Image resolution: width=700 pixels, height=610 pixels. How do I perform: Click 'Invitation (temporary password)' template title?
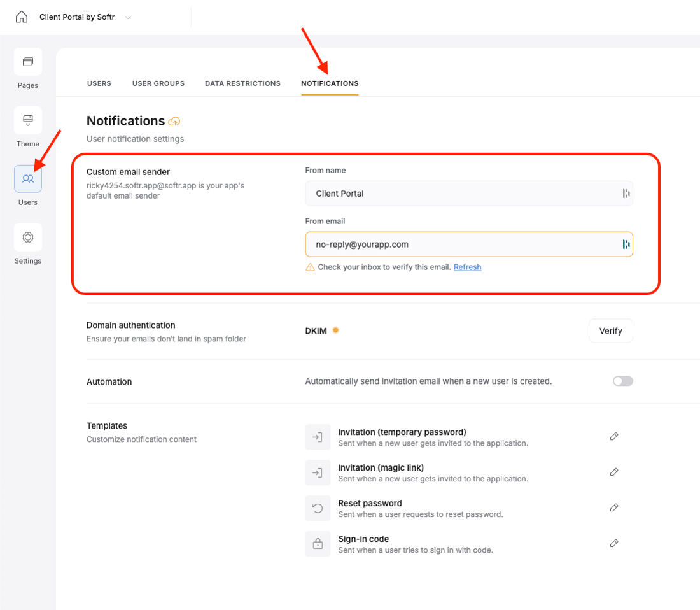coord(402,432)
